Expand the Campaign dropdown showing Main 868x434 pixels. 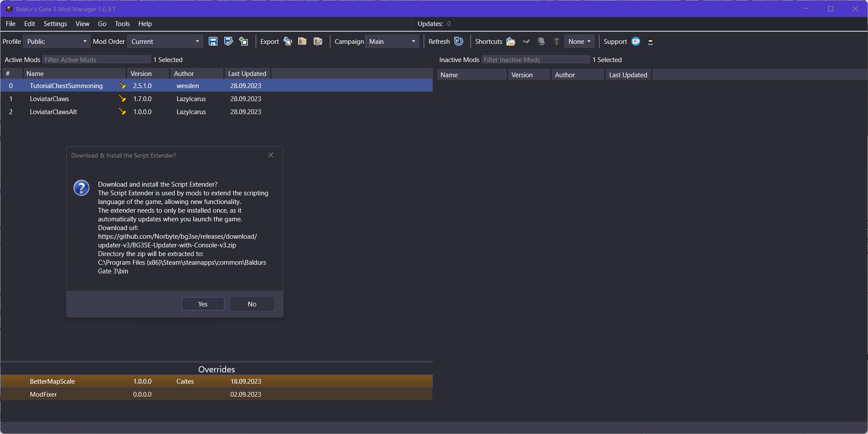pyautogui.click(x=392, y=41)
